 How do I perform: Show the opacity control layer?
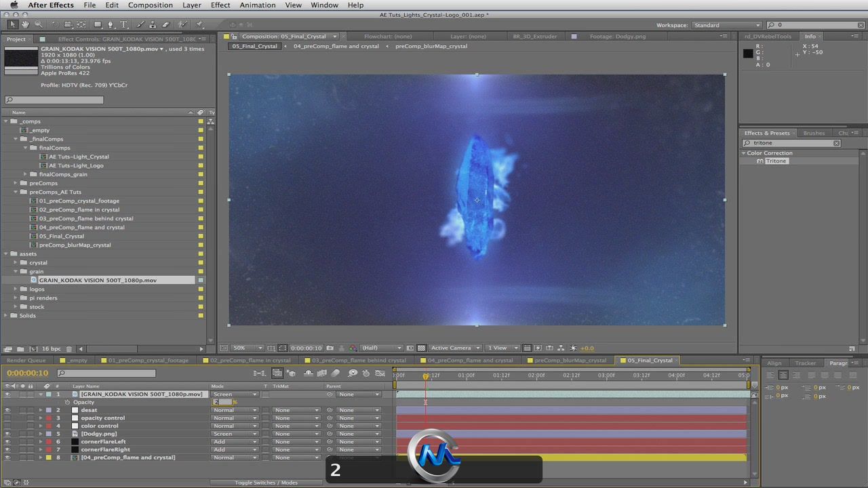[7, 418]
